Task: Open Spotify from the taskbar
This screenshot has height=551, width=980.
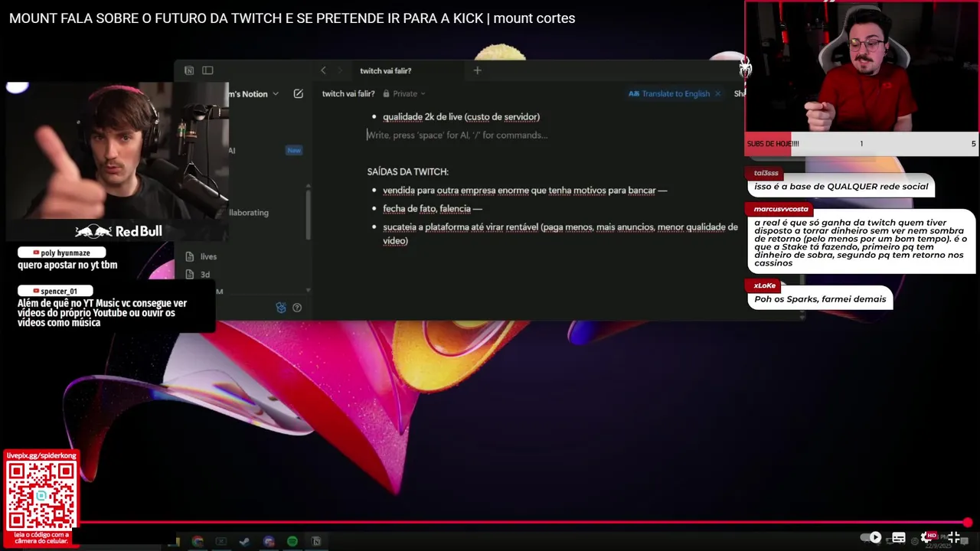Action: pyautogui.click(x=292, y=541)
